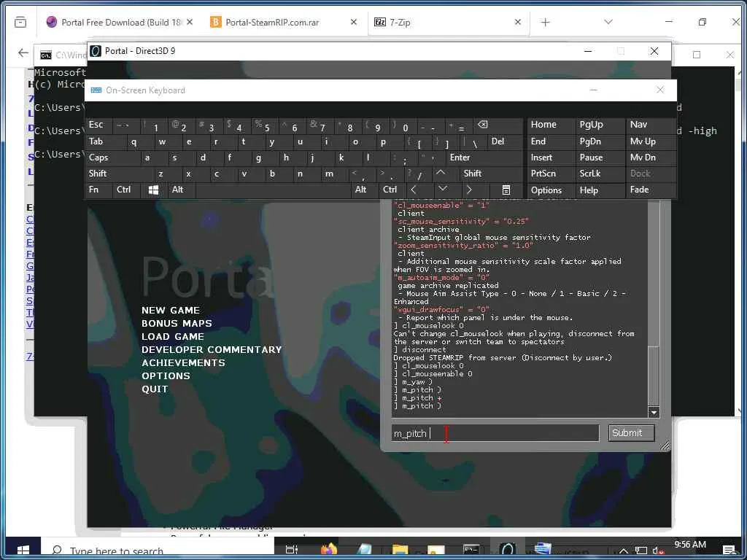747x560 pixels.
Task: Tap the right arrow key on keyboard
Action: [x=469, y=190]
